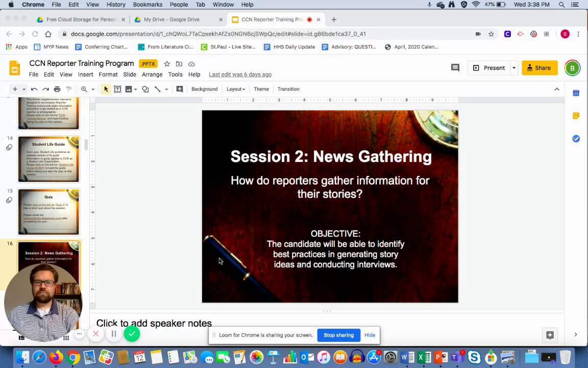Select slide 15 Quiz thumbnail
Viewport: 588px width, 368px height.
[49, 212]
